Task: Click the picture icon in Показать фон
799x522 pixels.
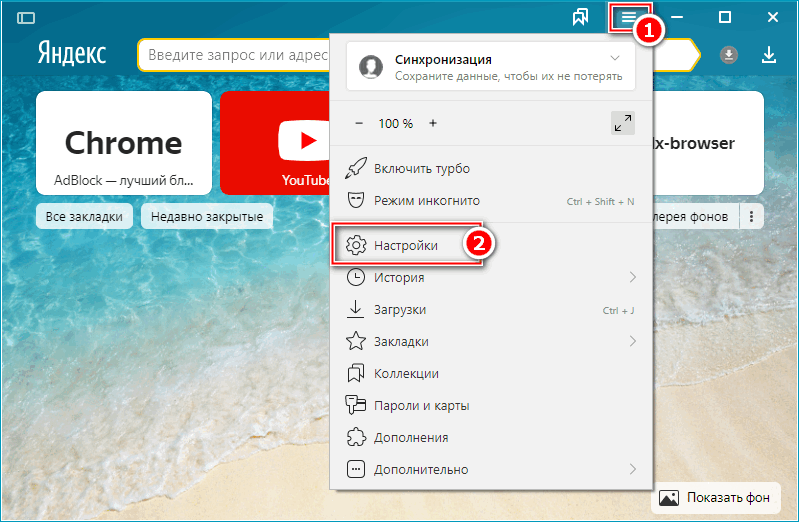Action: 669,498
